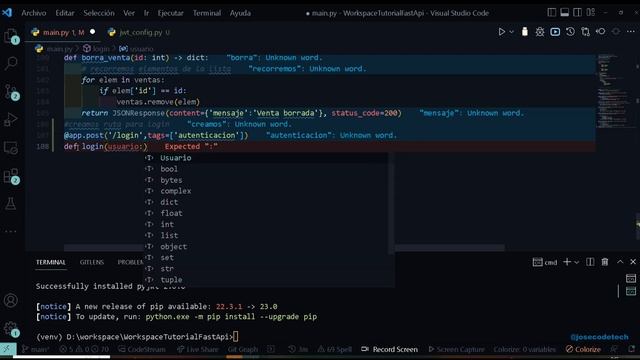The width and height of the screenshot is (640, 360).
Task: Open the Explorer view in activity bar
Action: [x=11, y=36]
